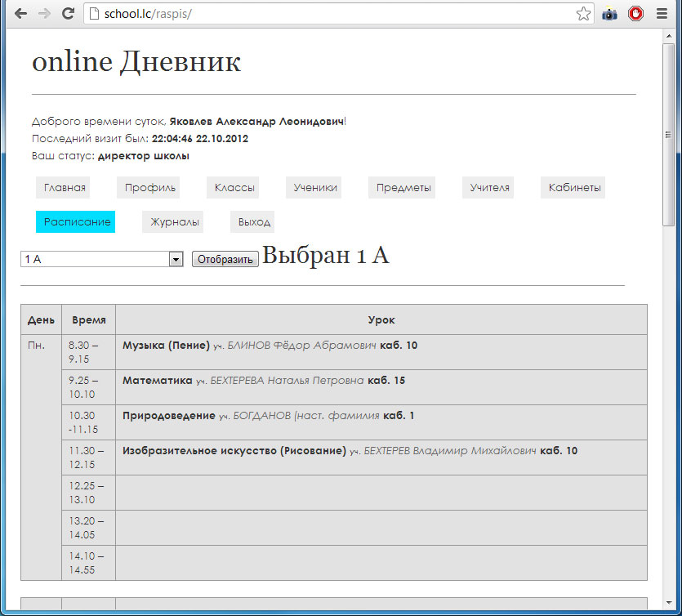
Task: Click the Природоведение lesson
Action: coord(169,416)
